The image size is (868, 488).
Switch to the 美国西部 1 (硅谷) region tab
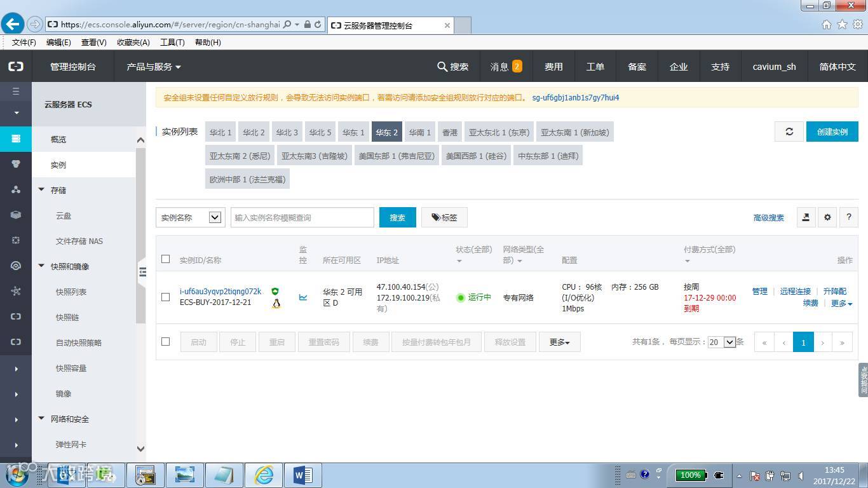point(477,156)
